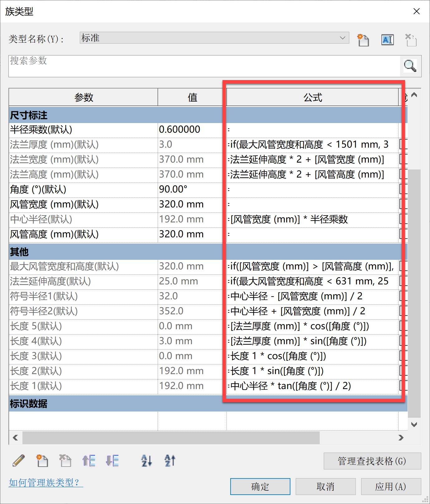Move parameter up with the up-arrow icon

click(89, 460)
